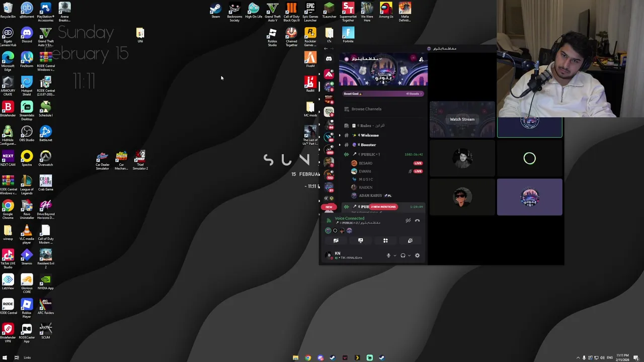
Task: Expand the Welcome channel arrow
Action: 339,135
